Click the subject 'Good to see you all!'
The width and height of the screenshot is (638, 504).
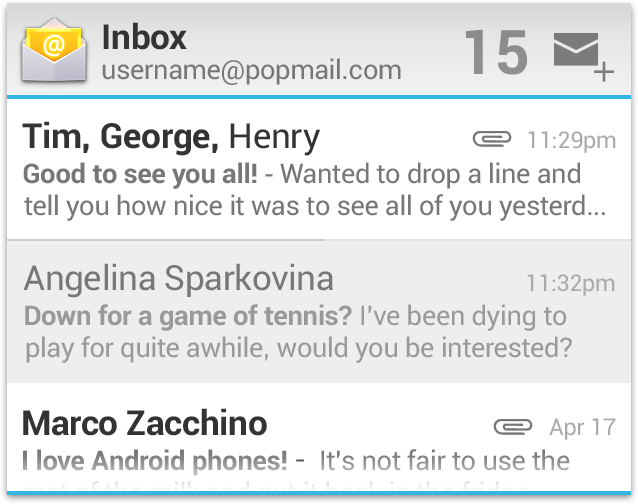click(140, 175)
